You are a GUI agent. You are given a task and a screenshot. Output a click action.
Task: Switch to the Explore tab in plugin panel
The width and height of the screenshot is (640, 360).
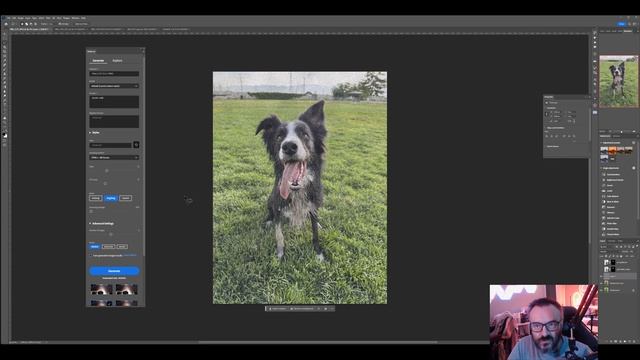tap(117, 60)
